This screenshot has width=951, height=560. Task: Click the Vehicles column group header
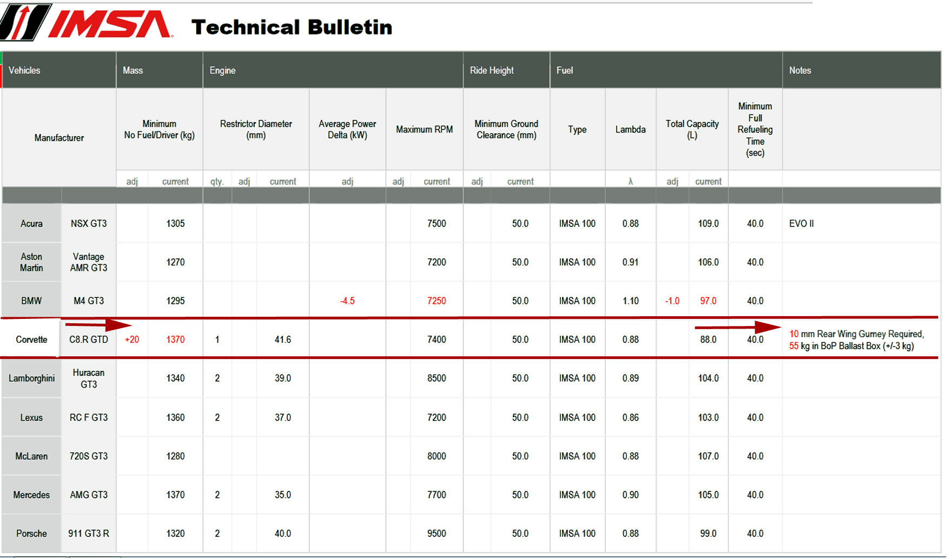tap(24, 70)
